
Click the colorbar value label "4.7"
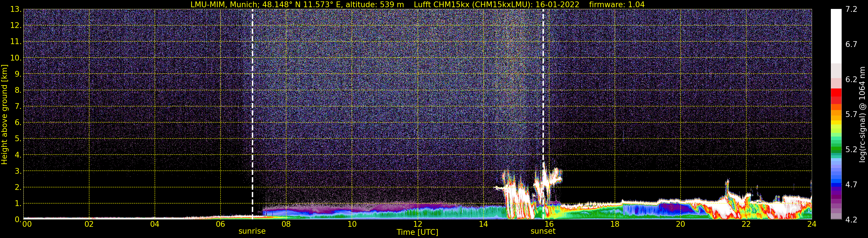[851, 184]
